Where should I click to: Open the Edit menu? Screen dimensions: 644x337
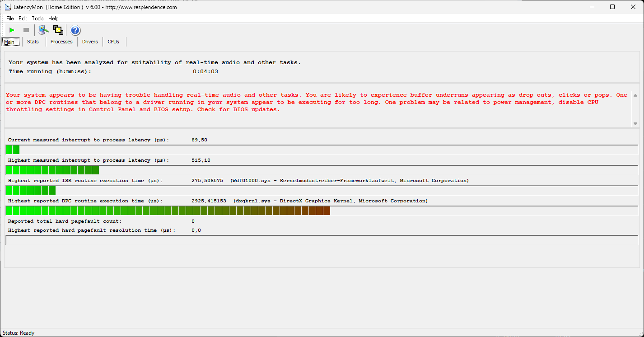[23, 19]
